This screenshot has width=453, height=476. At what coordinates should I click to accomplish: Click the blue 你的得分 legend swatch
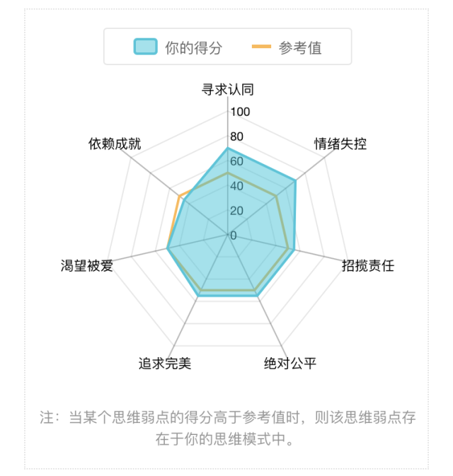pos(145,47)
